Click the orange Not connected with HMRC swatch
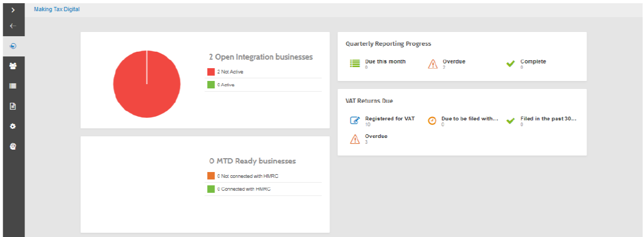This screenshot has width=644, height=237. [211, 176]
